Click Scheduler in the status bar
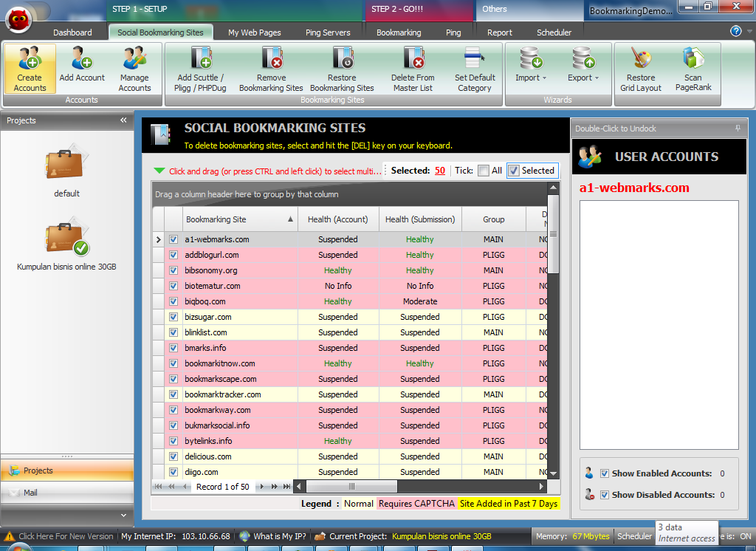756x551 pixels. (x=634, y=536)
